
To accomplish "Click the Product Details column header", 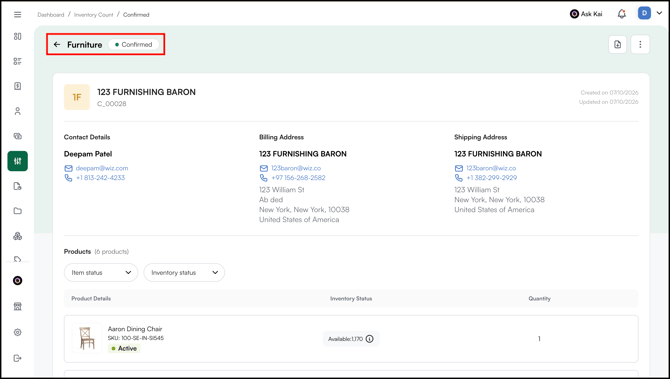I will click(x=91, y=299).
